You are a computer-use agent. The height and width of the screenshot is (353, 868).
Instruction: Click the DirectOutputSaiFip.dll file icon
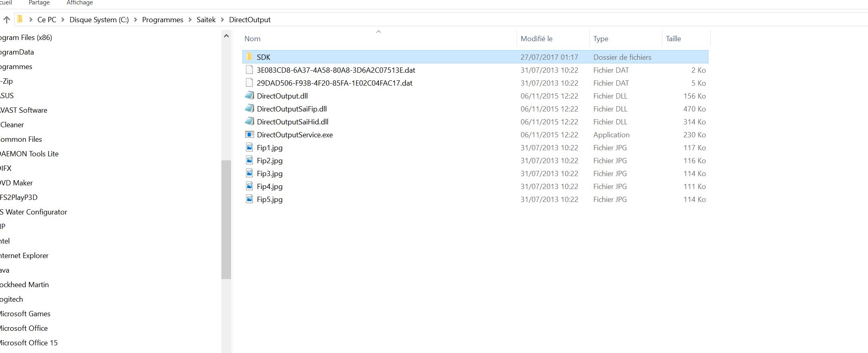point(250,109)
